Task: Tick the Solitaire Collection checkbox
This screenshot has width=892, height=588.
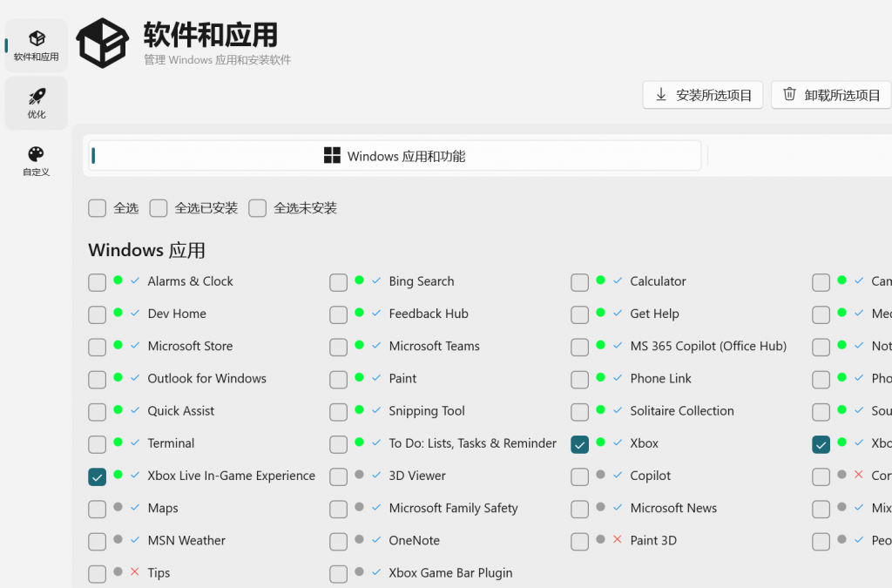Action: click(x=579, y=412)
